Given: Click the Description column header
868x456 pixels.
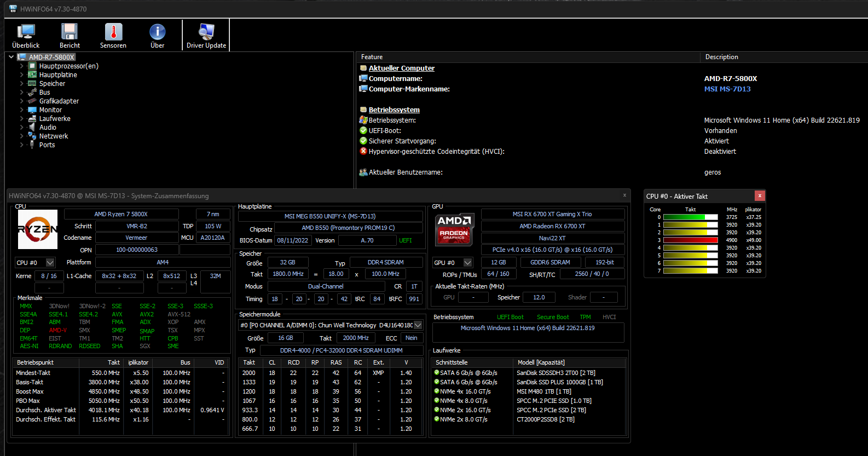Looking at the screenshot, I should tap(784, 57).
